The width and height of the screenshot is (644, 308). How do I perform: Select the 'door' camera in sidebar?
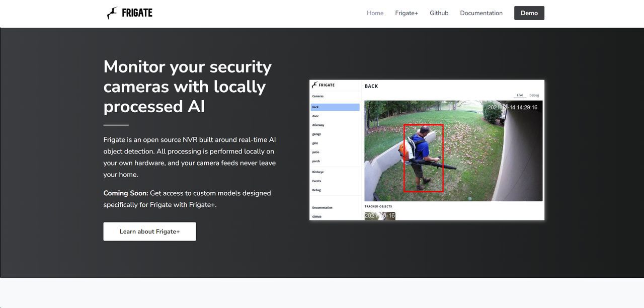coord(315,116)
